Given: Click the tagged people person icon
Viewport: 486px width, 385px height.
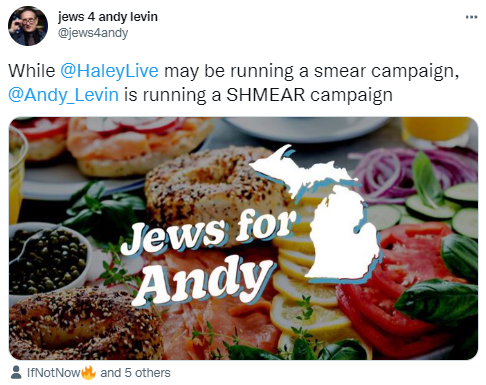Looking at the screenshot, I should (x=16, y=372).
